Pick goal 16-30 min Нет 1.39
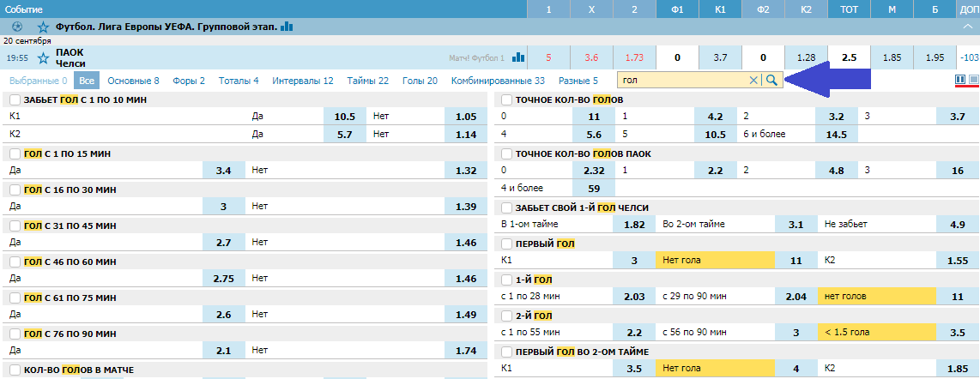 [x=466, y=206]
